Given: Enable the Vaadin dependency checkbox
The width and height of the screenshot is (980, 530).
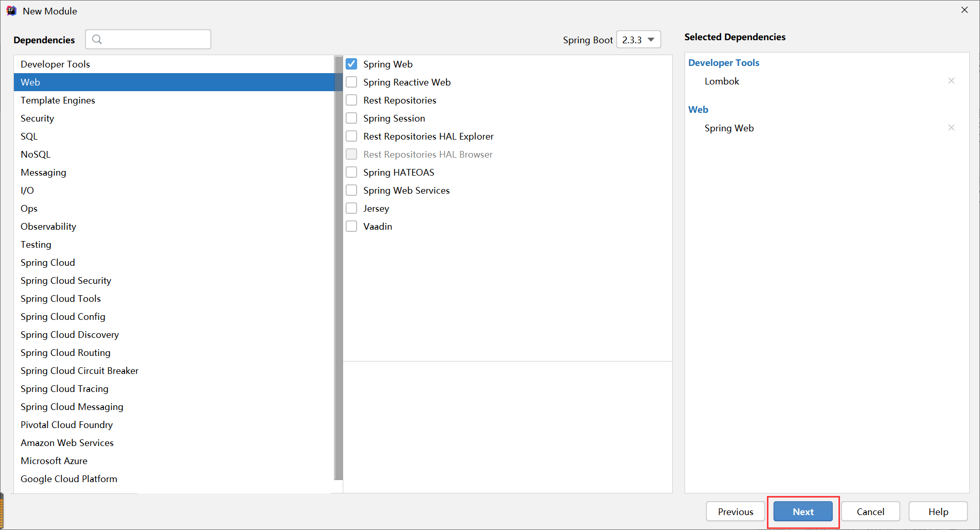Looking at the screenshot, I should pyautogui.click(x=352, y=226).
